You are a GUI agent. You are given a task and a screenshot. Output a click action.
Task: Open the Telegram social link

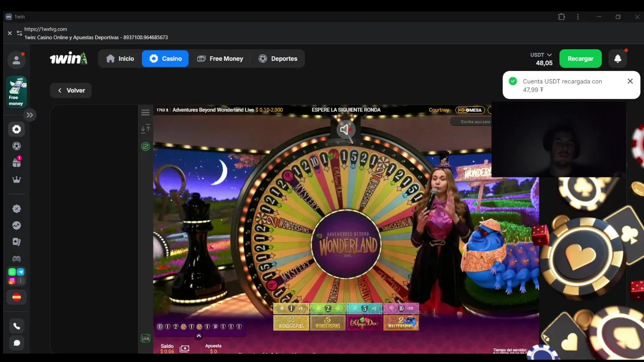coord(21,272)
